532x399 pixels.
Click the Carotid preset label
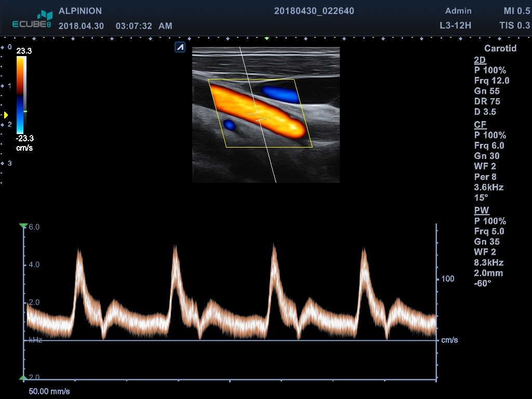(x=500, y=48)
